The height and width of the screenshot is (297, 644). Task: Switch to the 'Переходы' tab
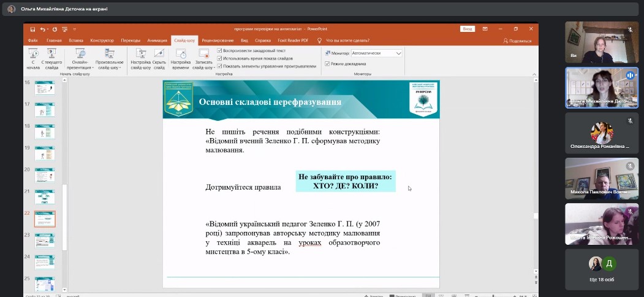[130, 40]
